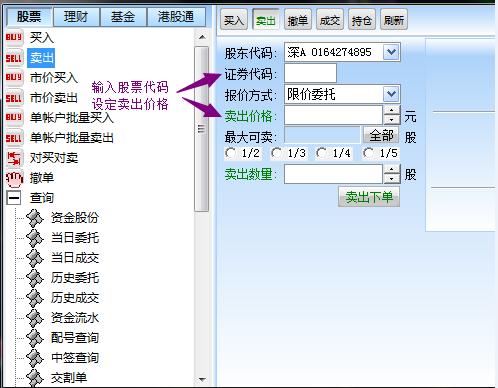Click the SELL icon beside 单帐户批量卖出

pyautogui.click(x=14, y=138)
